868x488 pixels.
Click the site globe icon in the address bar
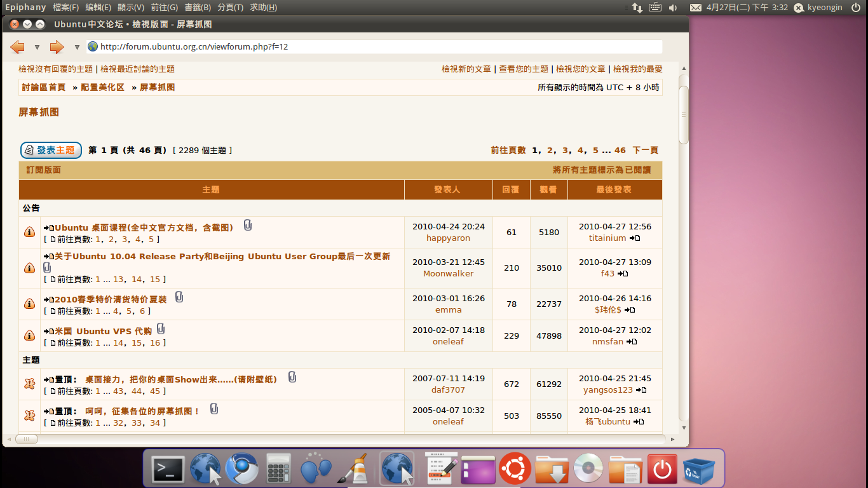93,46
